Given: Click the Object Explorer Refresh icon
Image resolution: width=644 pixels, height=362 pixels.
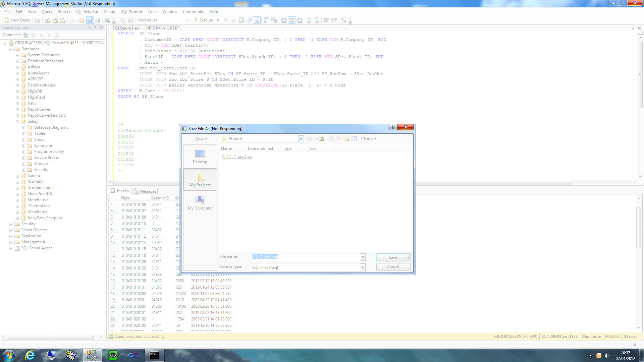Looking at the screenshot, I should (57, 35).
